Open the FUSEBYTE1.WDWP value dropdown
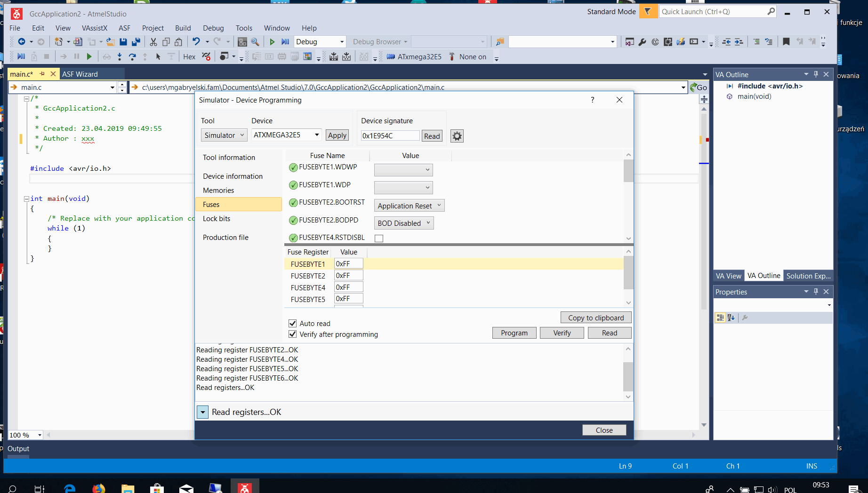Screen dimensions: 868x493 pyautogui.click(x=403, y=170)
